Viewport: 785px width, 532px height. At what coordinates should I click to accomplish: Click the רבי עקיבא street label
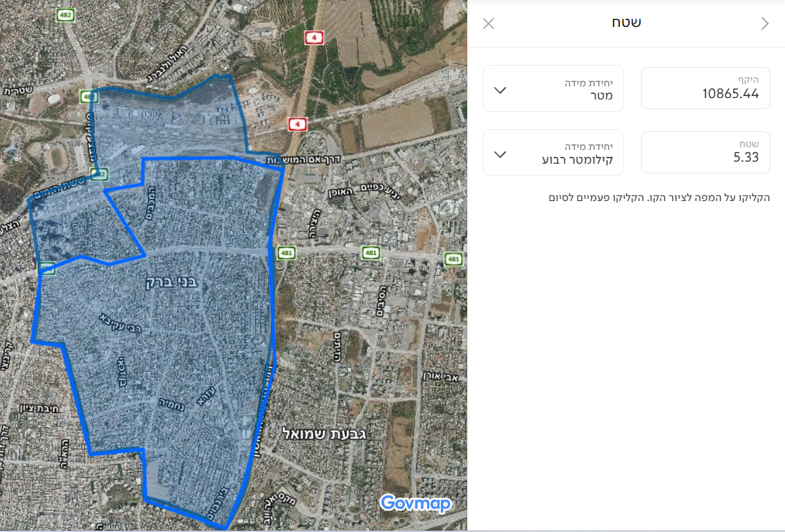pos(120,322)
